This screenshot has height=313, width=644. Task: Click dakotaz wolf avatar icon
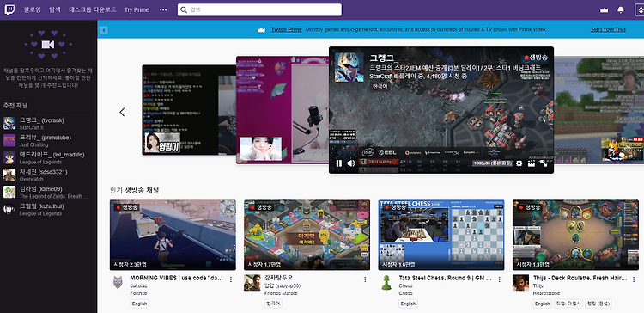coord(118,283)
